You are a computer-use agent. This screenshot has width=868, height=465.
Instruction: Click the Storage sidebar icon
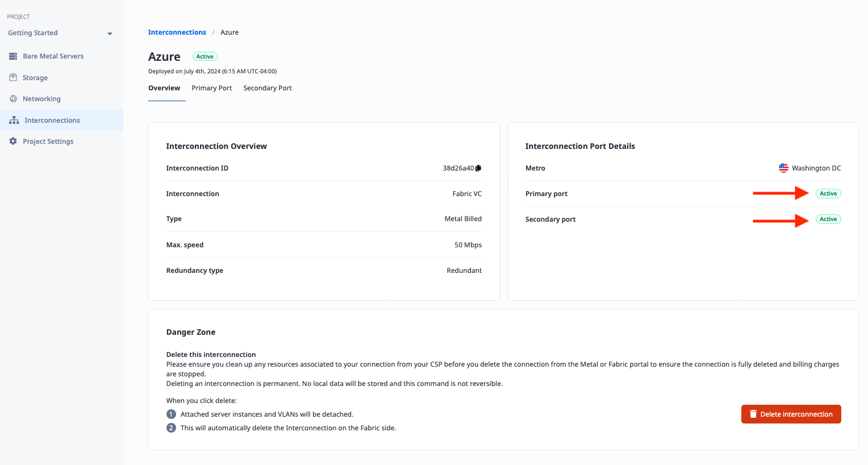pyautogui.click(x=13, y=77)
